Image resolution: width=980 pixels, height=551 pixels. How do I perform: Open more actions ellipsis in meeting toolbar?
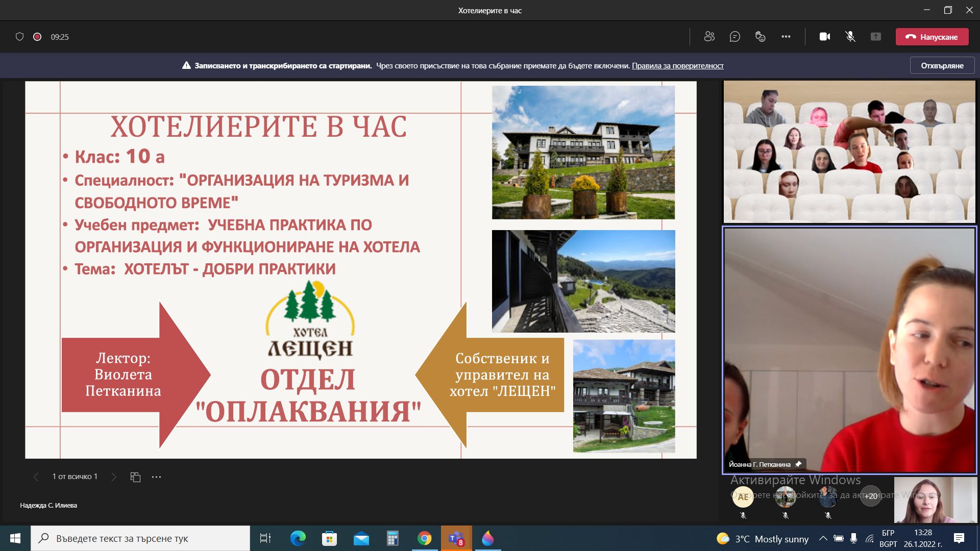point(786,37)
